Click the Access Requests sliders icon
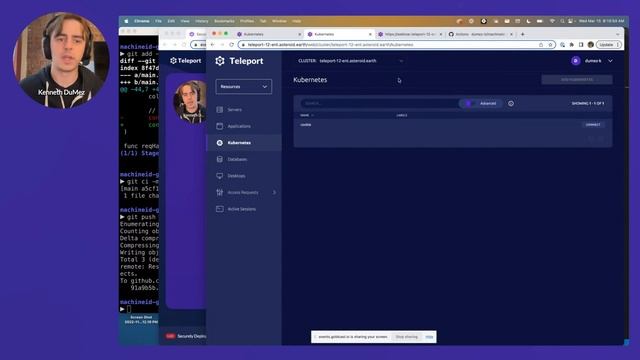Viewport: 640px width, 360px height. (x=220, y=192)
